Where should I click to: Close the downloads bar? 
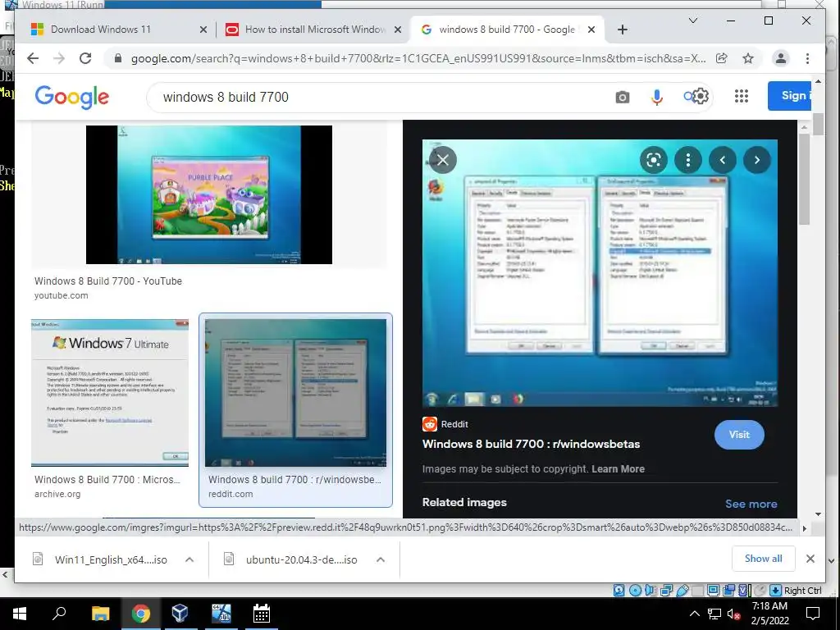pos(810,559)
